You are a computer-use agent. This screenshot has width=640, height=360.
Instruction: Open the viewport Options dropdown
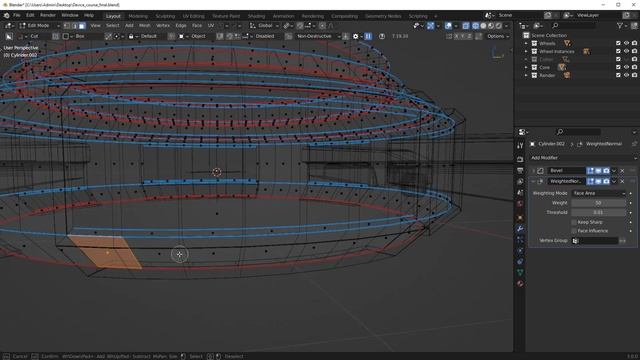coord(498,36)
